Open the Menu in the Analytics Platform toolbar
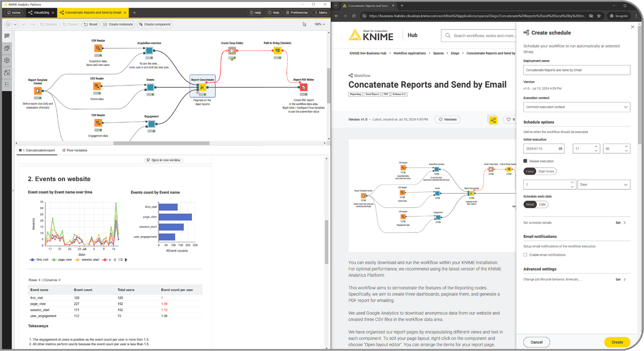This screenshot has width=644, height=351. point(321,13)
